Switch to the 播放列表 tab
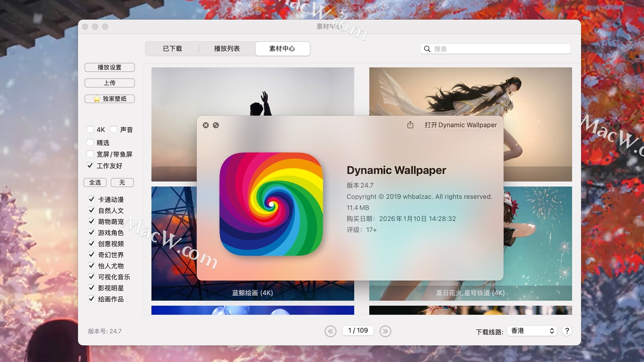The height and width of the screenshot is (362, 644). (227, 49)
